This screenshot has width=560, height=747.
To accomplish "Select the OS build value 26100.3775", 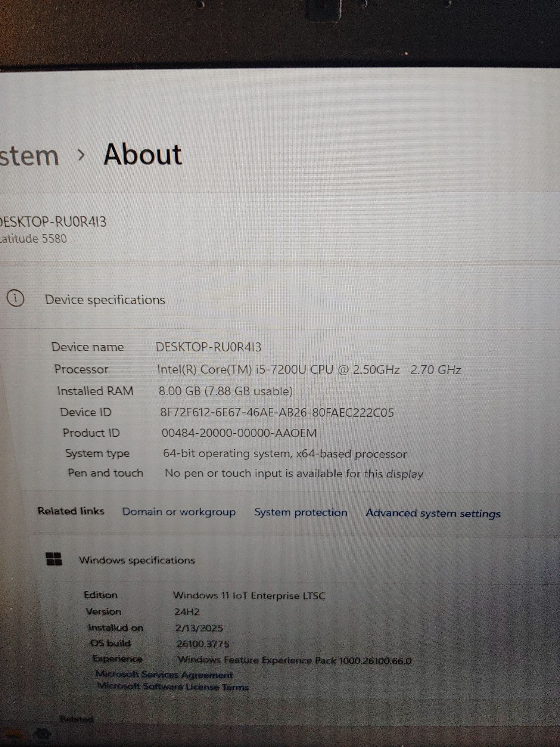I will coord(203,644).
